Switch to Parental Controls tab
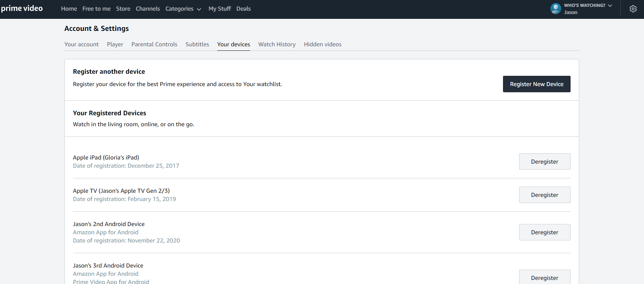Screen dimensions: 644x284 tap(154, 44)
